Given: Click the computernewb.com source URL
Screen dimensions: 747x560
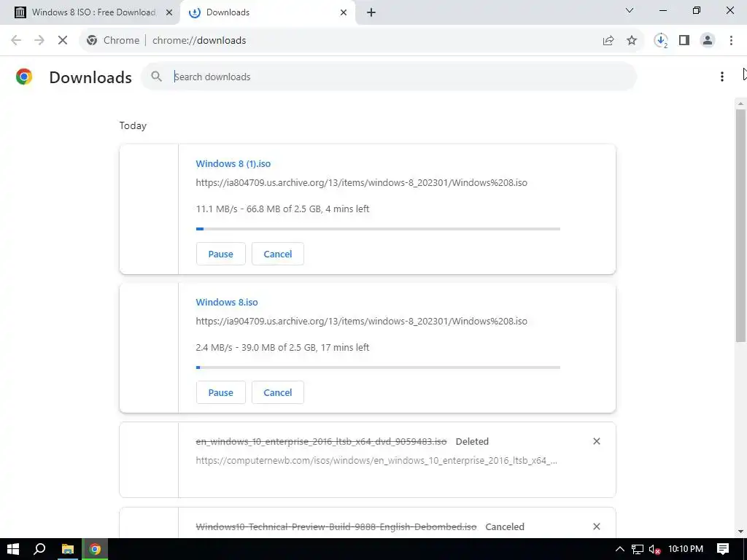Looking at the screenshot, I should pyautogui.click(x=376, y=461).
